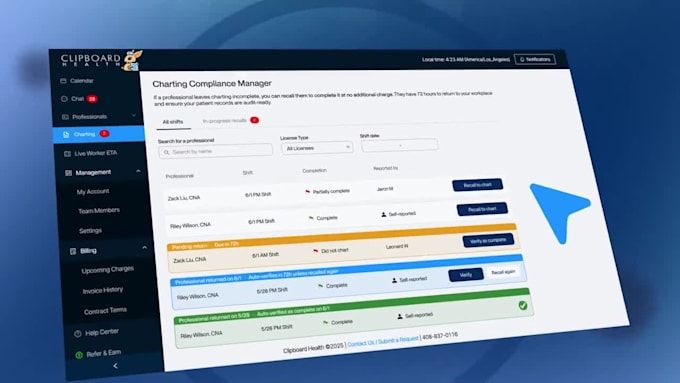
Task: Open Team Members under Management
Action: pyautogui.click(x=99, y=210)
